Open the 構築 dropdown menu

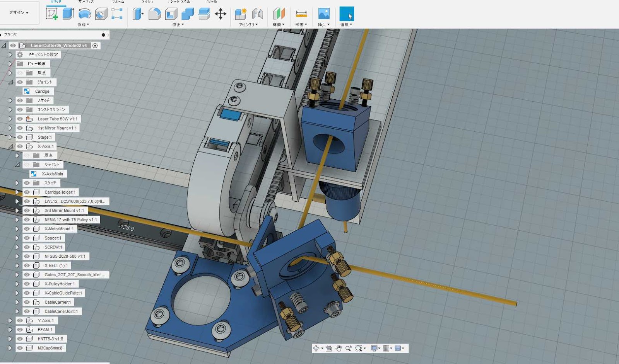pos(279,25)
